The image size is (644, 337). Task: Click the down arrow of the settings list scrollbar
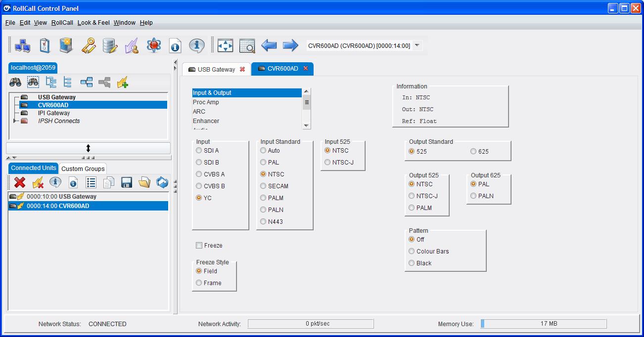tap(307, 126)
